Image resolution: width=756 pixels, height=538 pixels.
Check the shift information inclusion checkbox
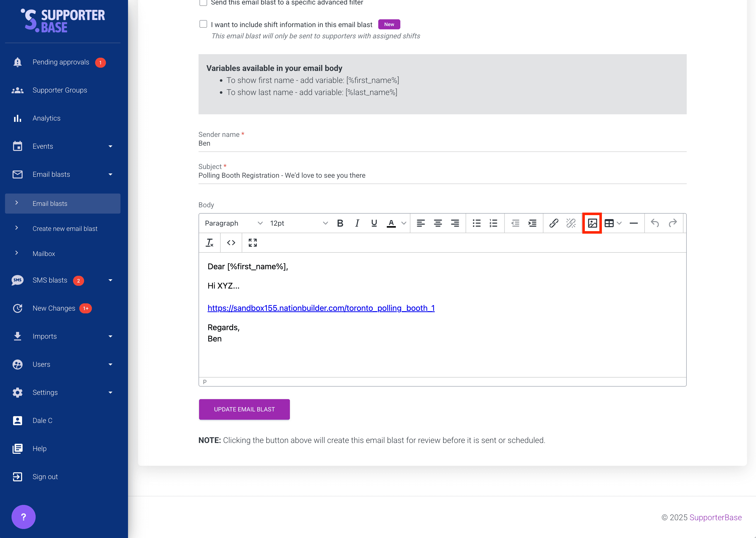203,24
